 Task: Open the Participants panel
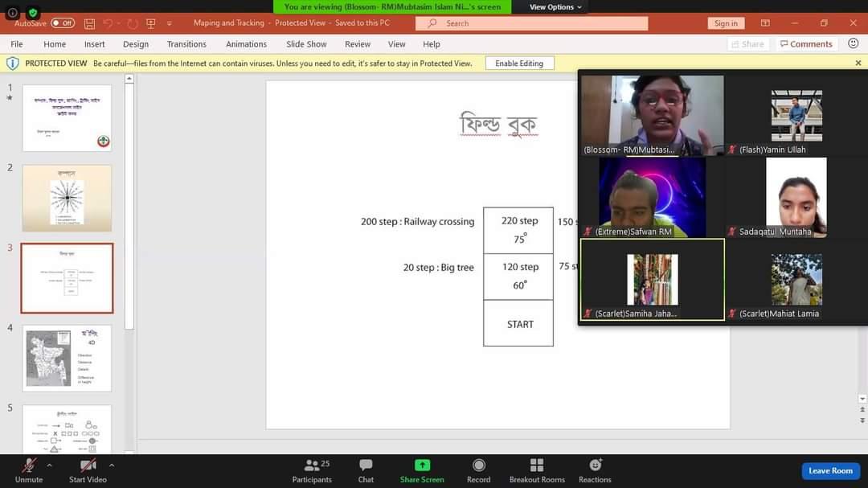tap(312, 466)
